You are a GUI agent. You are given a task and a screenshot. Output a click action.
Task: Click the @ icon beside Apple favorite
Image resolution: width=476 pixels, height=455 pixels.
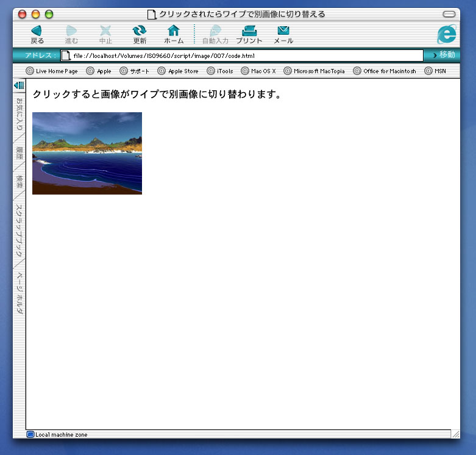[90, 71]
